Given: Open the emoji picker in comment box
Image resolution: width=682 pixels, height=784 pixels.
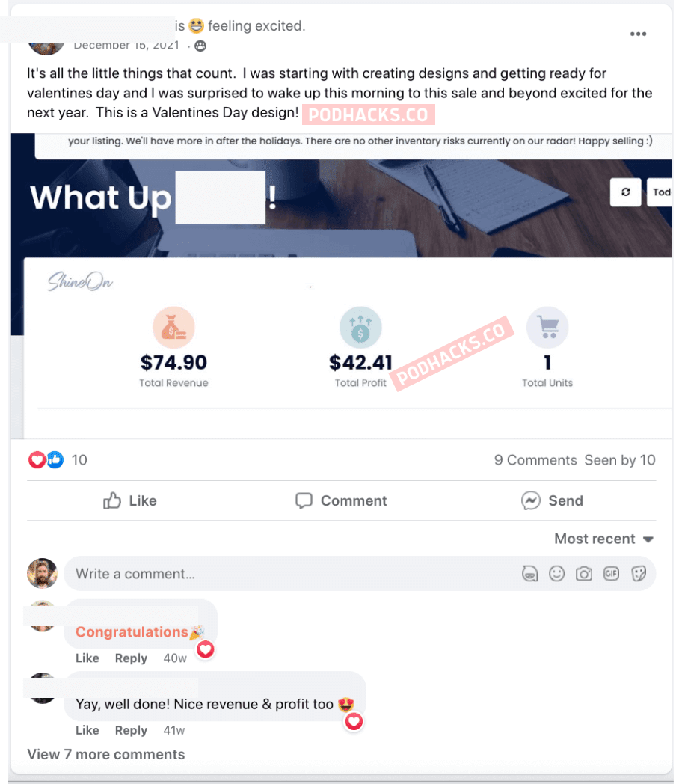Looking at the screenshot, I should 556,574.
